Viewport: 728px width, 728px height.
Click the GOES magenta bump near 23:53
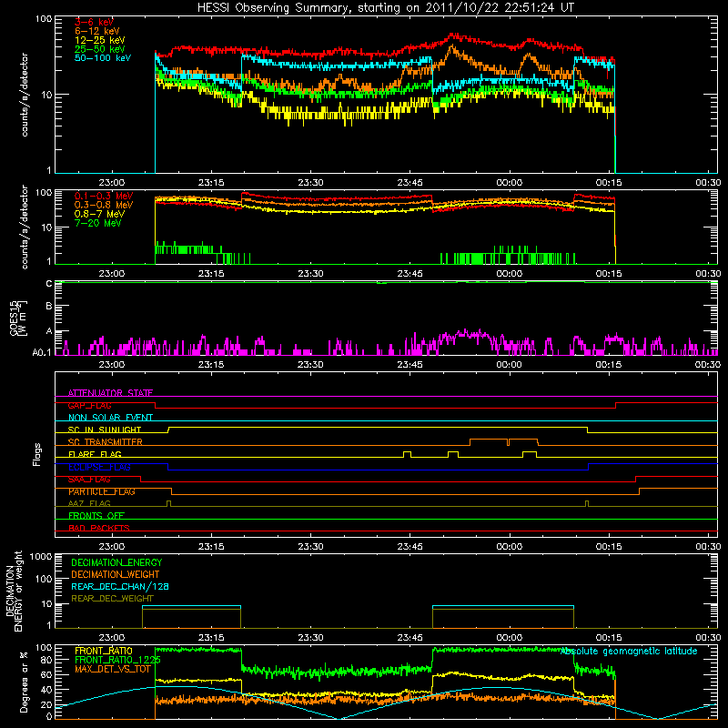pos(464,334)
